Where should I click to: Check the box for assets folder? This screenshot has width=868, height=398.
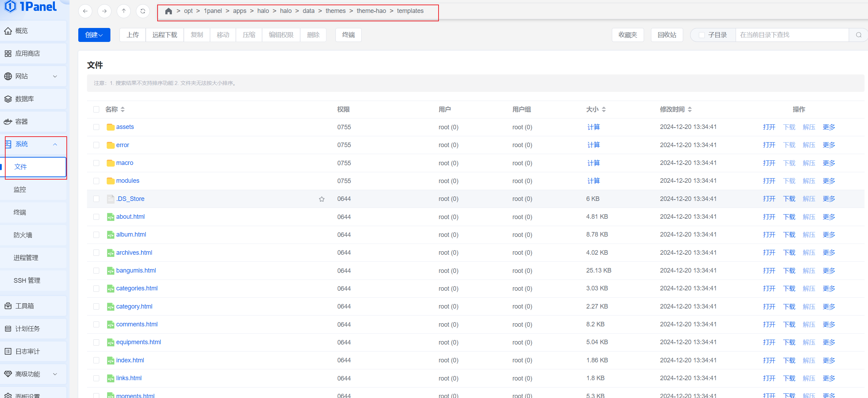96,127
